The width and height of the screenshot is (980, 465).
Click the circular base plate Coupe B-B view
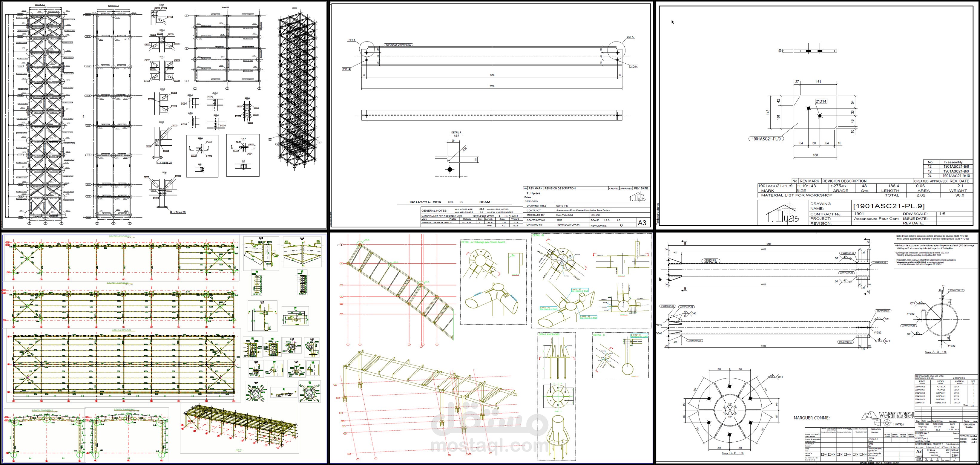(x=730, y=410)
